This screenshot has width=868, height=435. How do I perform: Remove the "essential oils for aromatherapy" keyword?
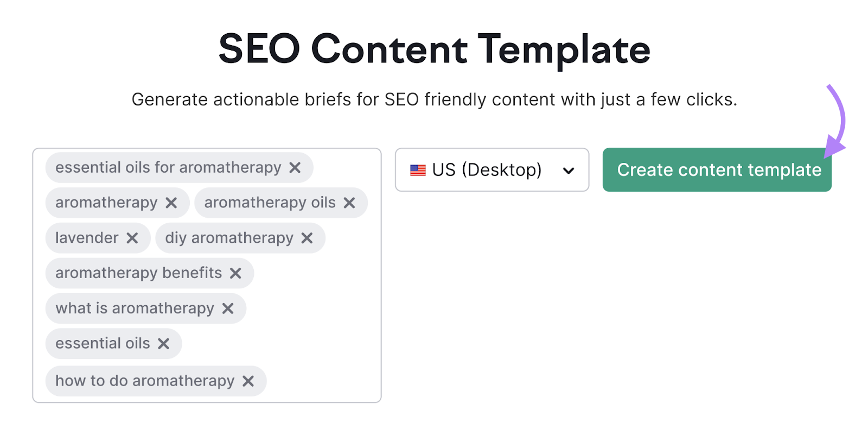[296, 167]
